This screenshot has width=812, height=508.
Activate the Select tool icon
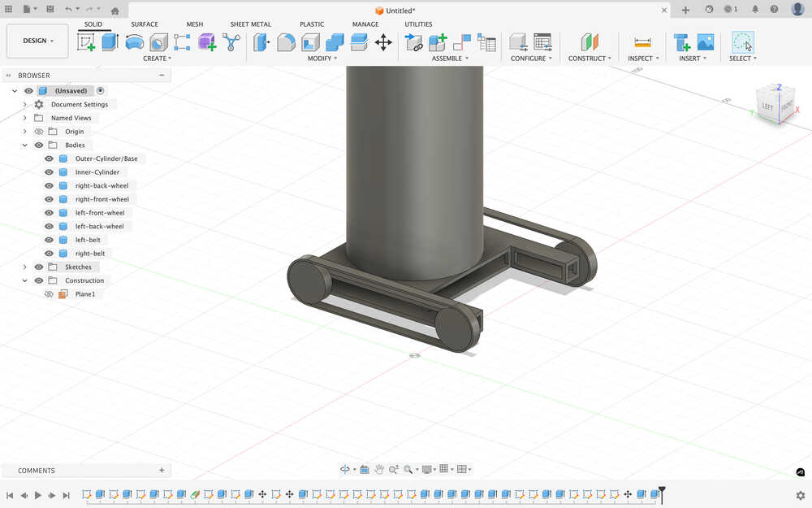743,42
